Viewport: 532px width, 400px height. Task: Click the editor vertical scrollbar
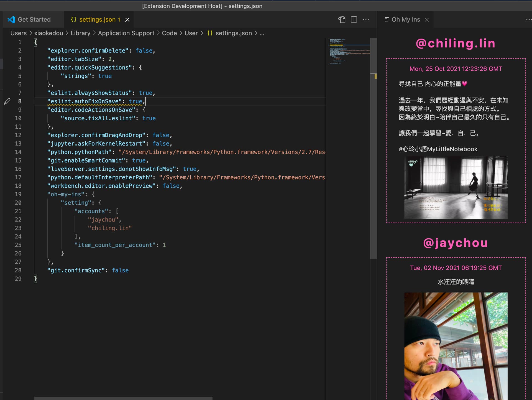coord(373,166)
